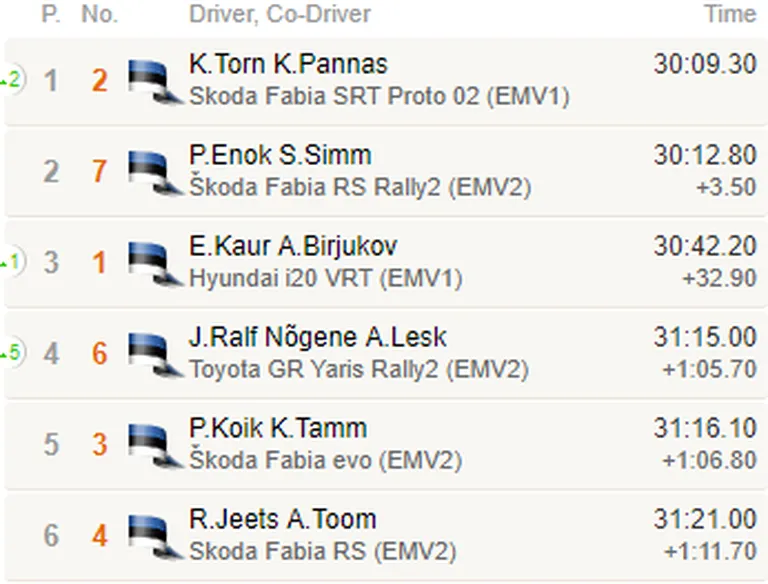Click Estonian flag icon beside P.Koik K.Tamm
The height and width of the screenshot is (584, 768).
155,446
